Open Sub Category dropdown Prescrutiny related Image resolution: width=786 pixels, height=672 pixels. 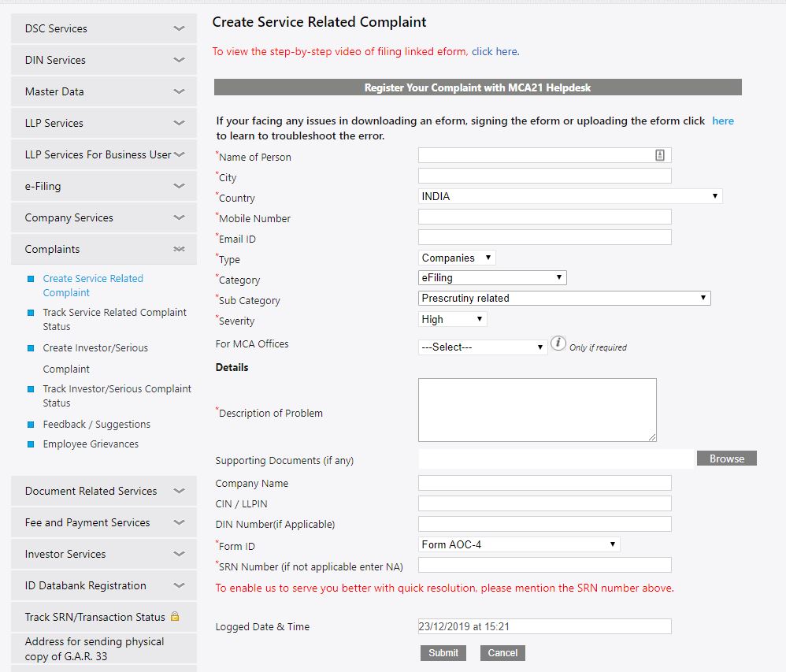565,299
